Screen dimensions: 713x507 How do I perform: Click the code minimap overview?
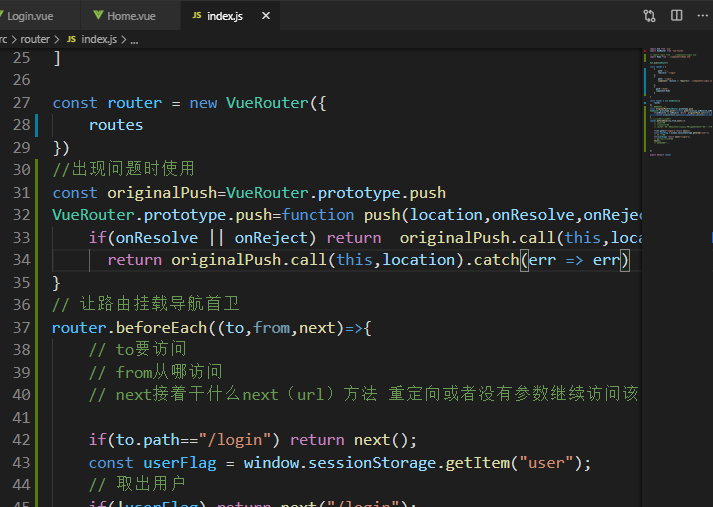tap(677, 102)
